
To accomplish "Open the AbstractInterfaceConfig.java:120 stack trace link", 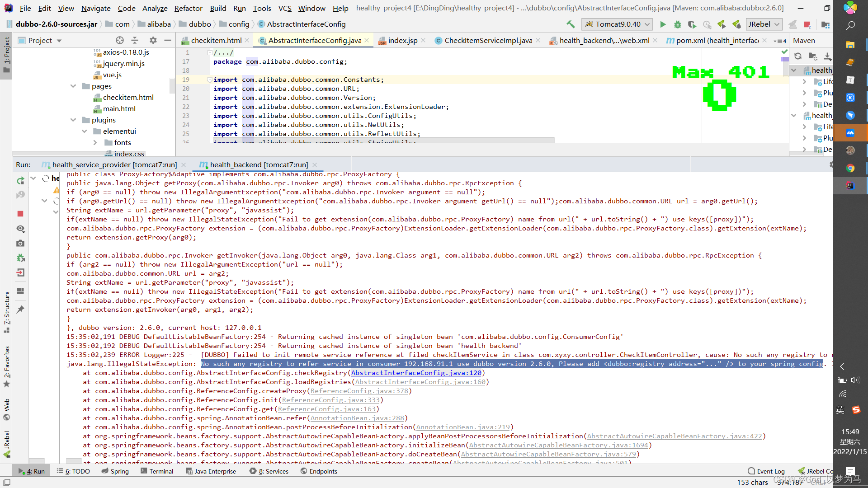I will coord(416,373).
